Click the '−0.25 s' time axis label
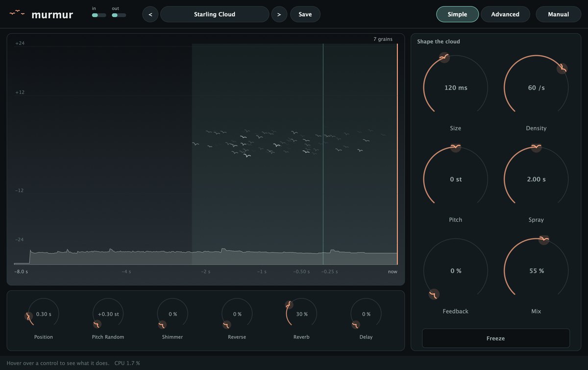Image resolution: width=588 pixels, height=370 pixels. coord(330,271)
